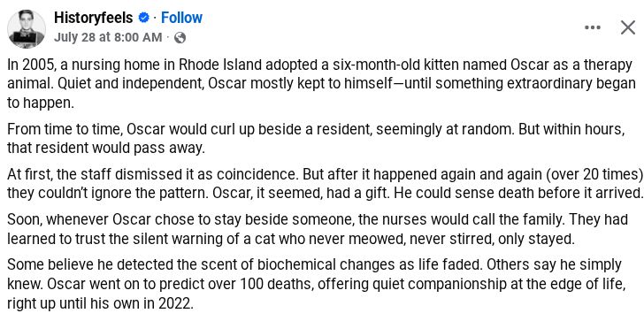Open the Historyfeels page name link
The image size is (644, 321).
coord(94,18)
